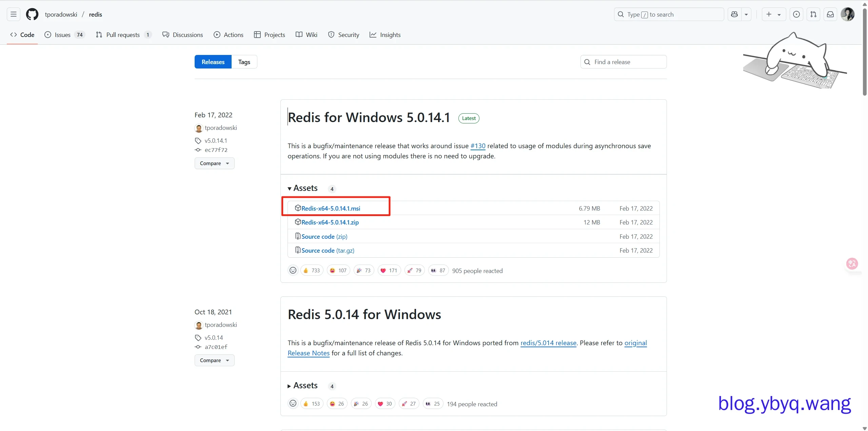Image resolution: width=868 pixels, height=431 pixels.
Task: Open emoji reaction picker for 5.0.14
Action: click(x=293, y=404)
